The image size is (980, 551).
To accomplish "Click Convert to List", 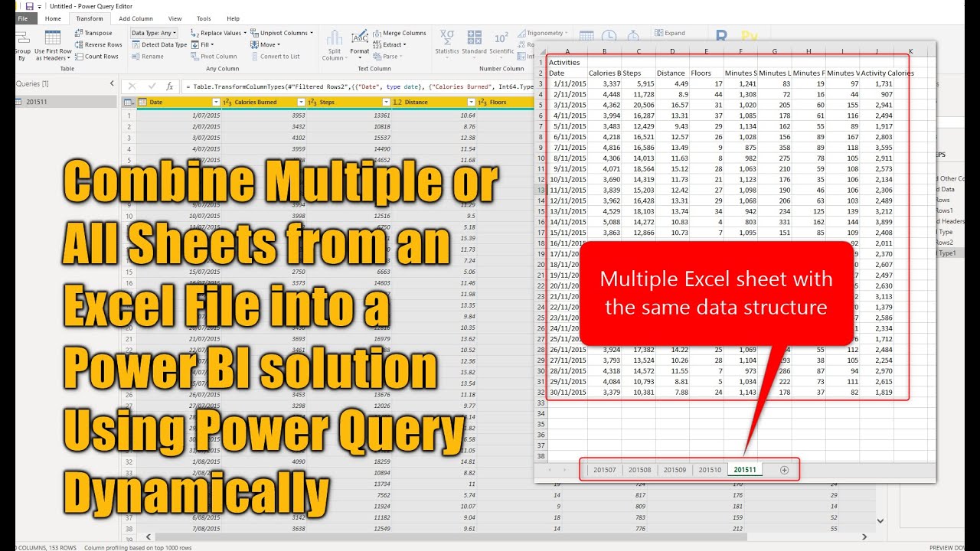I will 275,56.
